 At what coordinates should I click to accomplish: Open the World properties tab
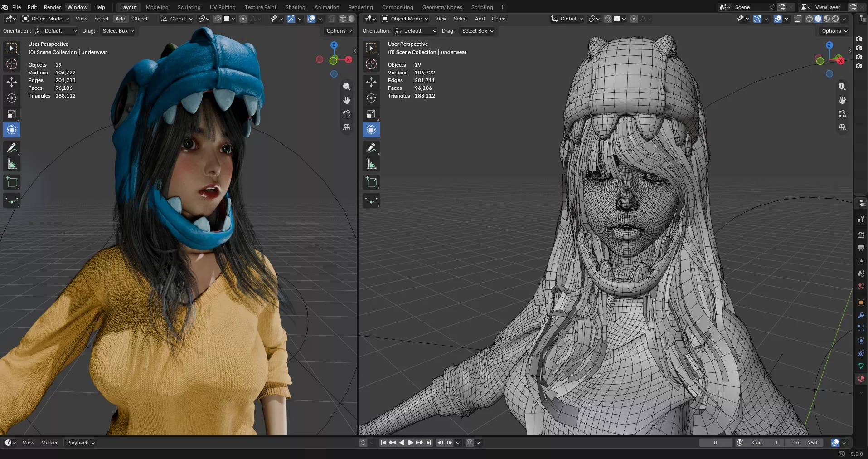click(861, 286)
